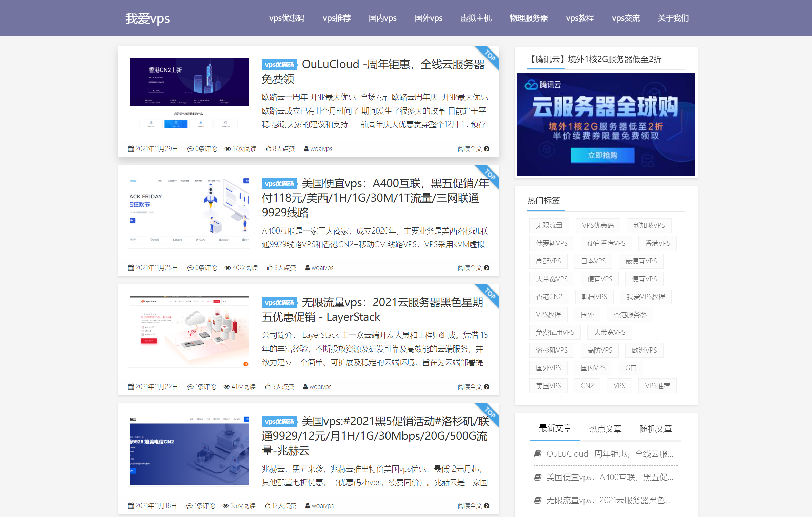This screenshot has width=812, height=517.
Task: Click the comment icon showing 0条评论 on OuLuCloud post
Action: (191, 148)
